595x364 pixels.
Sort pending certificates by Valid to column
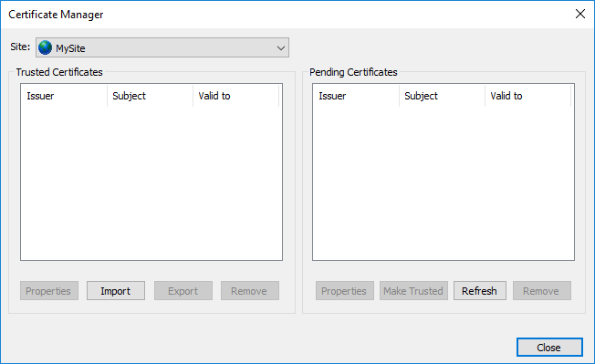(527, 96)
